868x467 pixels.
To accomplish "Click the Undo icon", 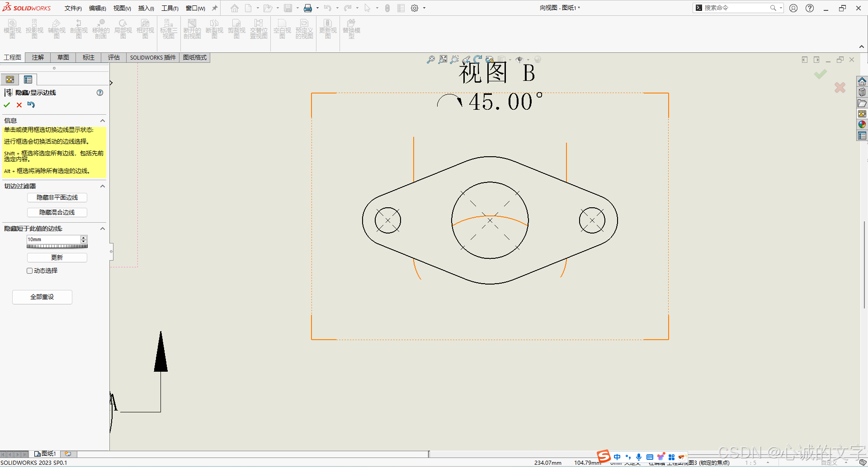I will pyautogui.click(x=328, y=8).
